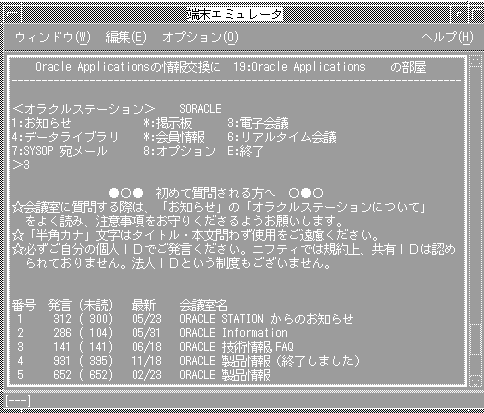Image resolution: width=484 pixels, height=413 pixels.
Task: Click the 1:お知らせ menu entry text
Action: (x=42, y=123)
